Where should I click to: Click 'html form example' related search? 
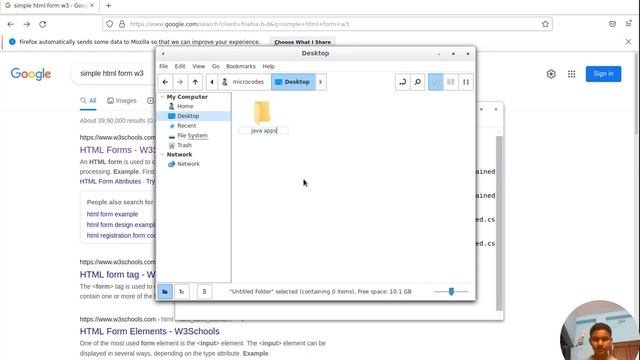click(x=112, y=214)
